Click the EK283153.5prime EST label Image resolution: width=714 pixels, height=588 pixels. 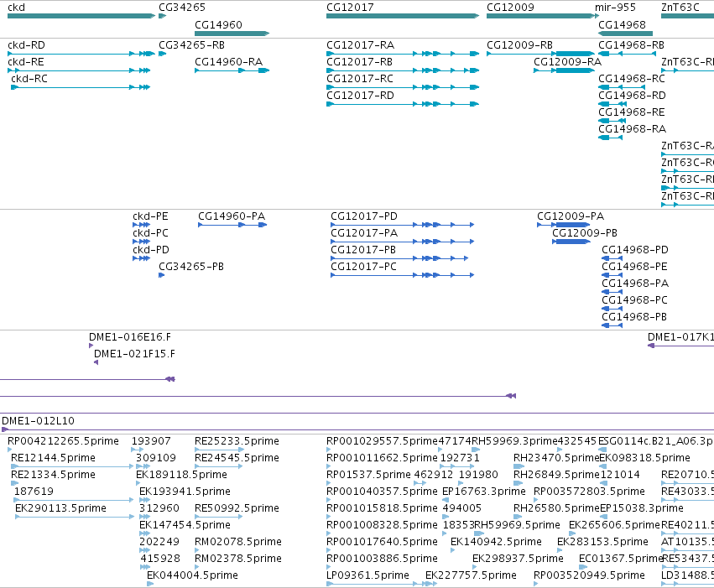point(602,542)
